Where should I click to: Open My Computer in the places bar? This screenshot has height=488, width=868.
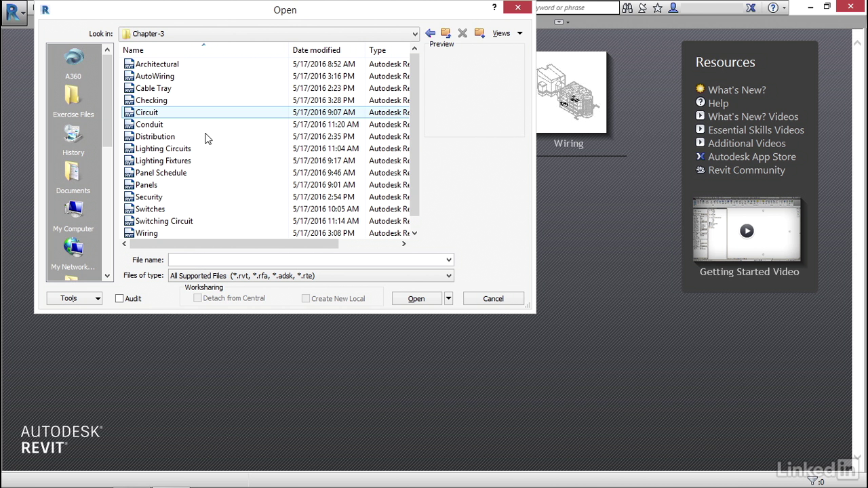click(x=73, y=216)
